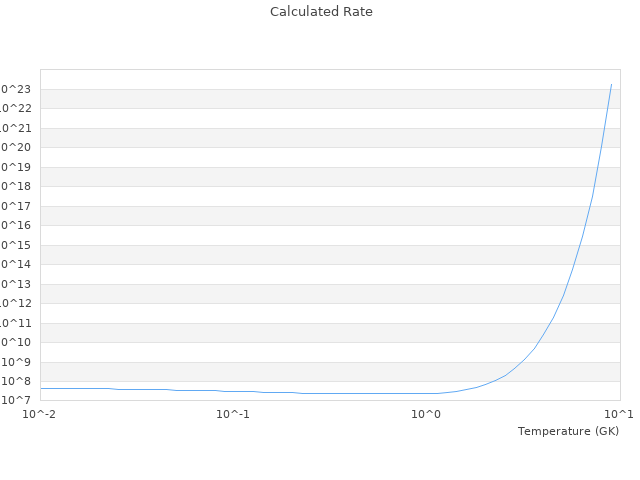640x480 pixels.
Task: Select the 10^12 y-axis tick label
Action: tap(17, 304)
